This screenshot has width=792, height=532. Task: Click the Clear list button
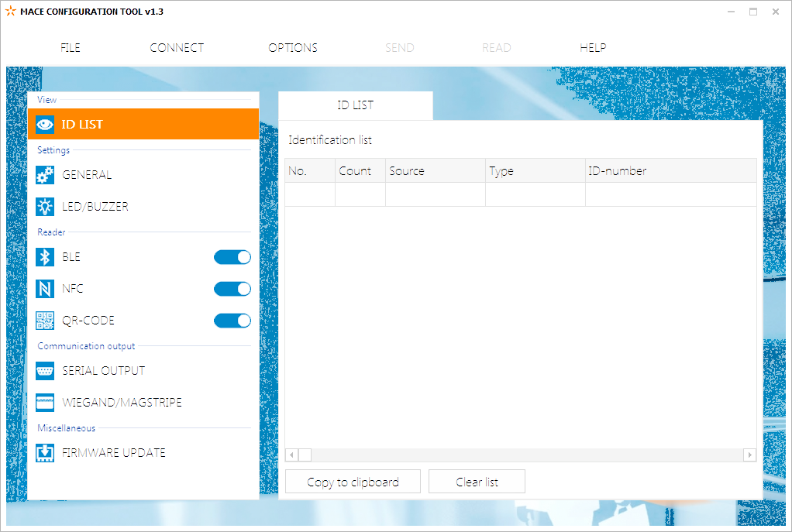click(477, 482)
